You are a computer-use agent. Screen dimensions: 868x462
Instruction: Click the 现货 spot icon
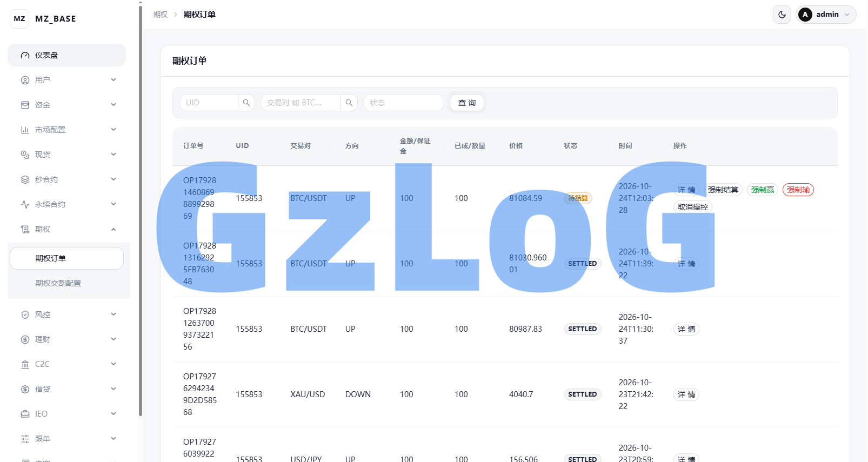tap(25, 155)
